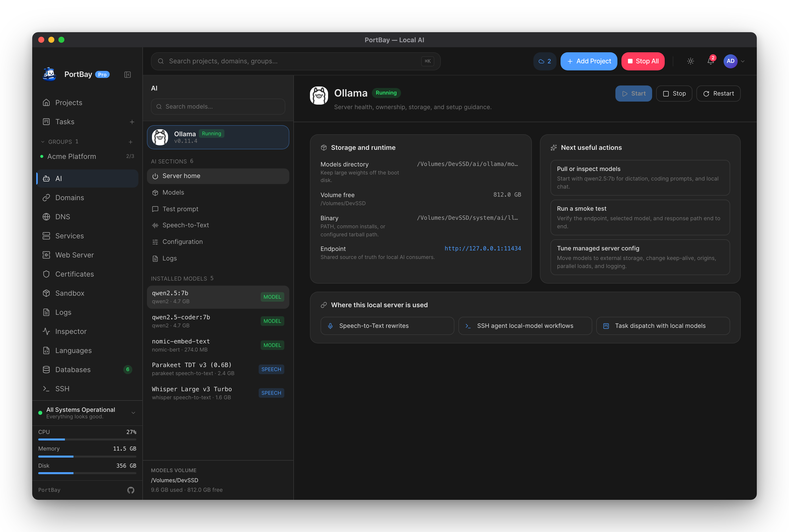Select Whisper Large v3 Turbo model
This screenshot has width=789, height=532.
[218, 393]
